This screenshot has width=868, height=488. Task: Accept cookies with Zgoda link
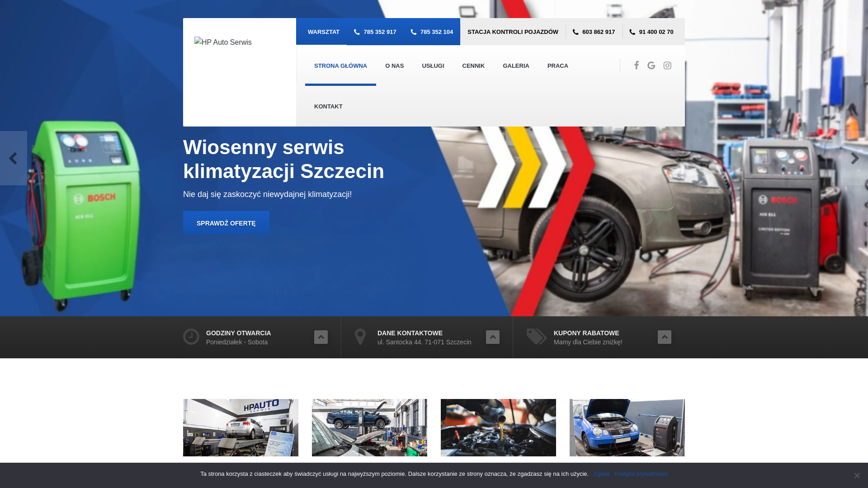[601, 474]
